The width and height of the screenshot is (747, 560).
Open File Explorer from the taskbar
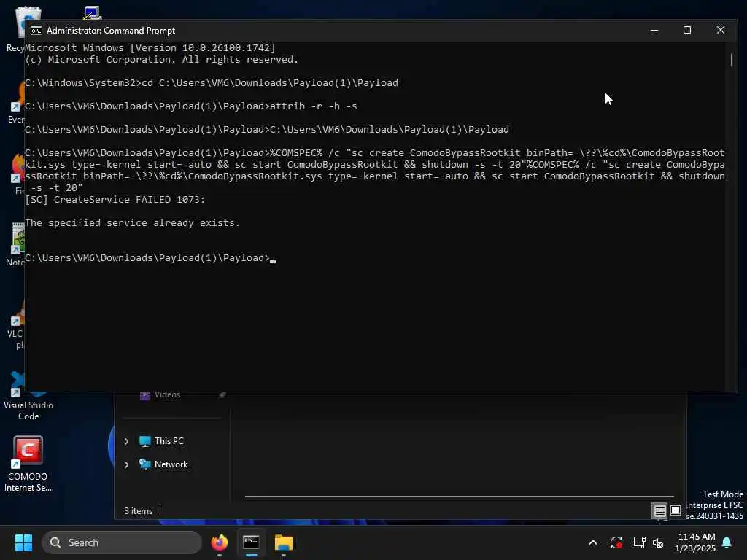click(284, 542)
